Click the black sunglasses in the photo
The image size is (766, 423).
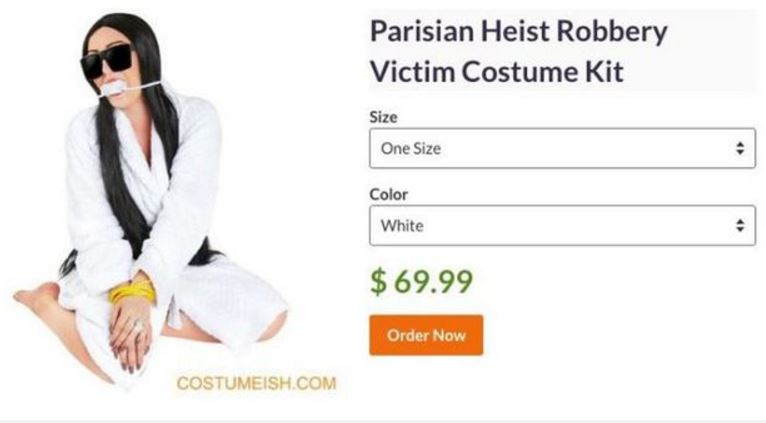click(x=107, y=61)
